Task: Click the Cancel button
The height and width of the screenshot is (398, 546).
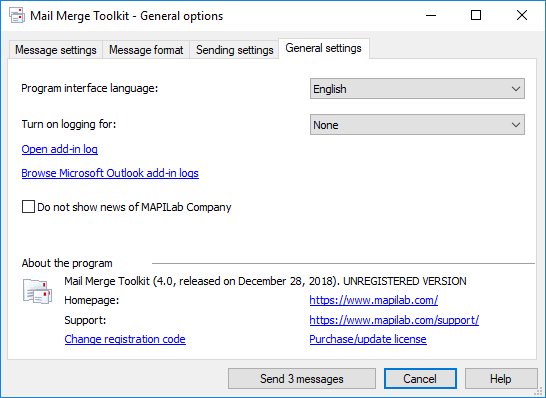Action: pos(420,379)
